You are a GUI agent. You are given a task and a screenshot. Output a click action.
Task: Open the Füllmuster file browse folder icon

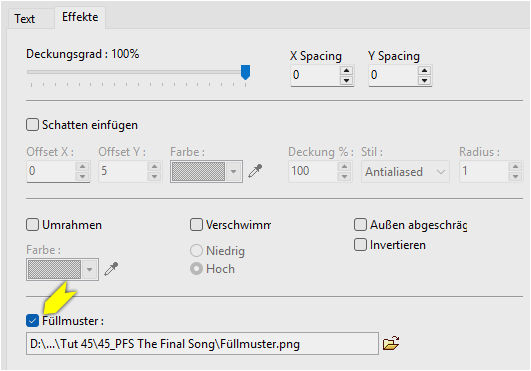click(391, 343)
